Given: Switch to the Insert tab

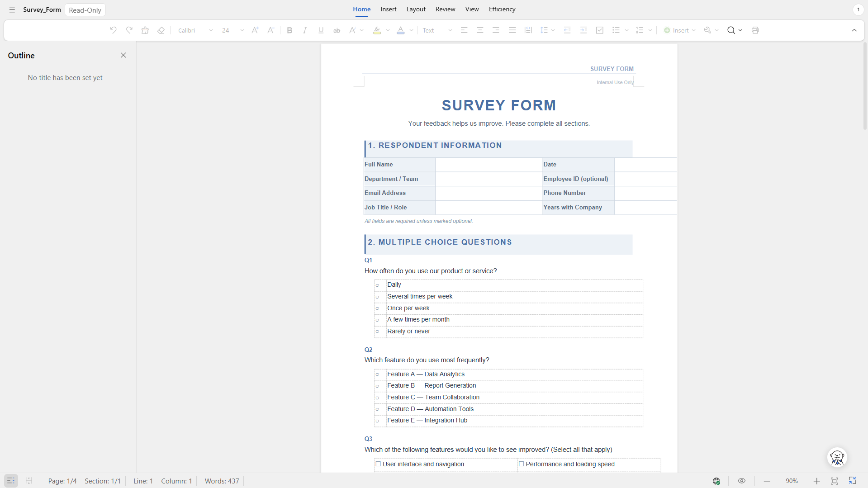Looking at the screenshot, I should coord(389,9).
